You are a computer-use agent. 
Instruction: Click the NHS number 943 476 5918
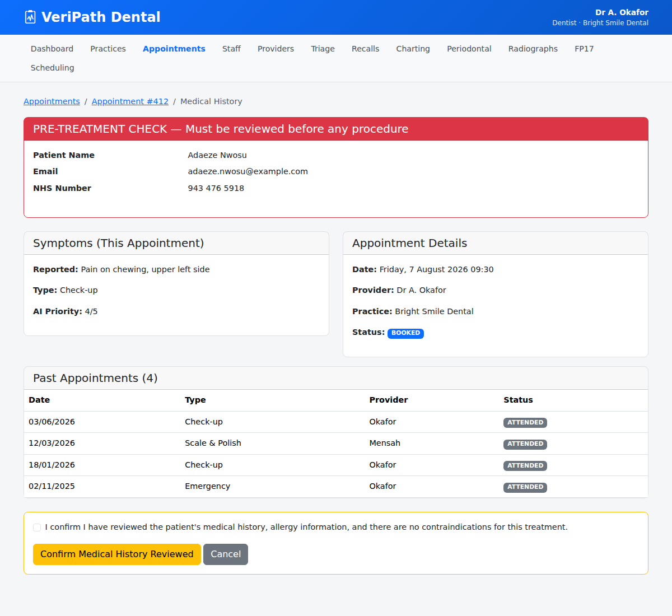tap(216, 188)
